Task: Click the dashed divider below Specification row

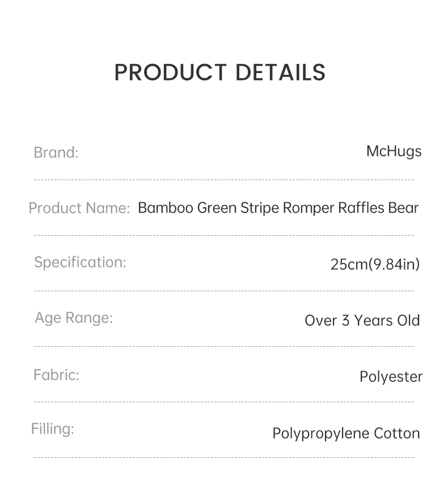Action: point(224,291)
